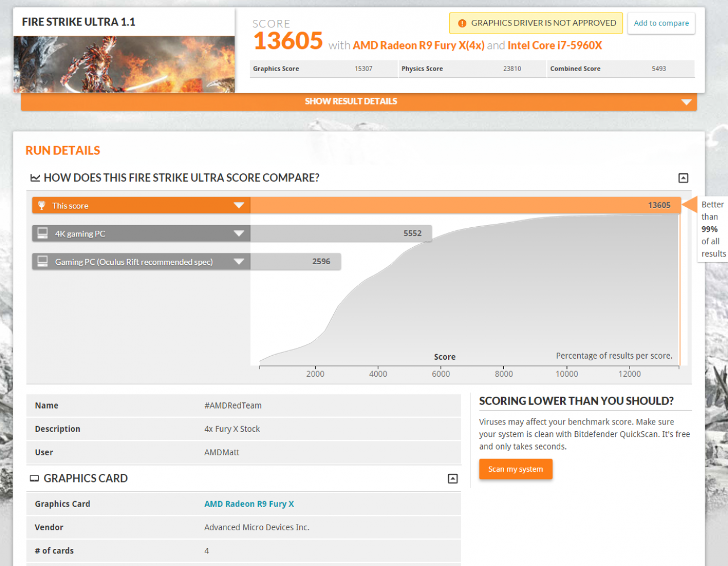Click the monitor icon on Gaming PC Oculus Rift

pos(43,261)
